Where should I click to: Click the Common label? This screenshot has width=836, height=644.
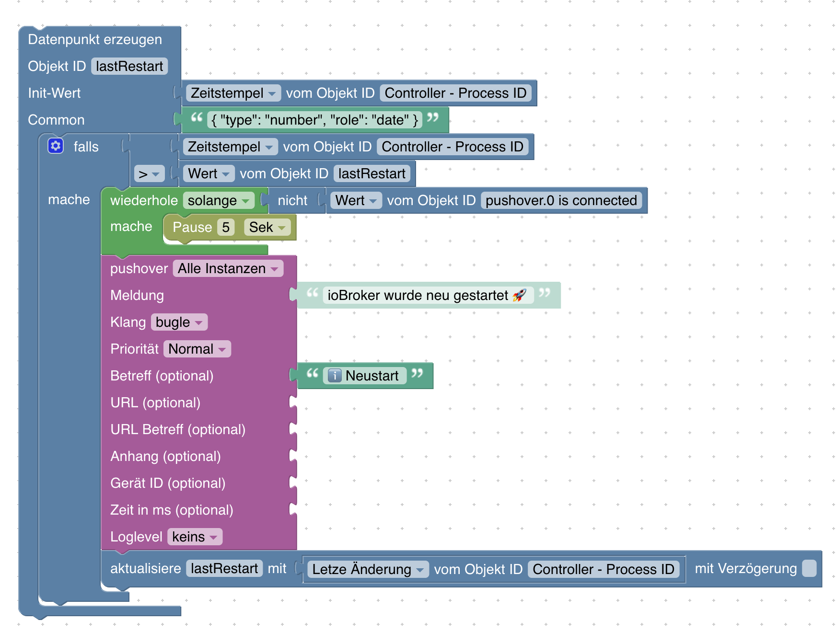click(56, 120)
